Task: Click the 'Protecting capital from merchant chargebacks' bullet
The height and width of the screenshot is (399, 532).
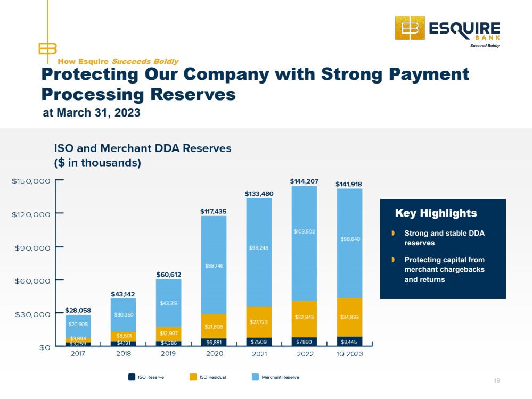Action: point(444,270)
